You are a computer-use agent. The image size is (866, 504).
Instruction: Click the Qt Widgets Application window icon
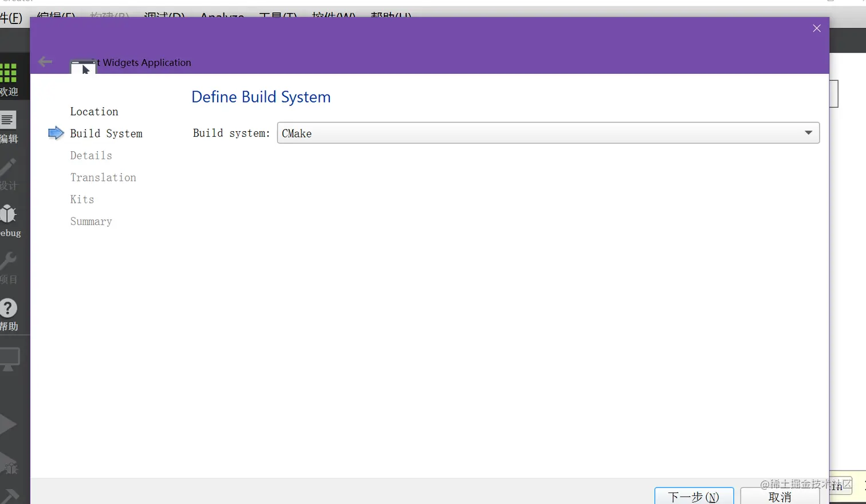(83, 66)
